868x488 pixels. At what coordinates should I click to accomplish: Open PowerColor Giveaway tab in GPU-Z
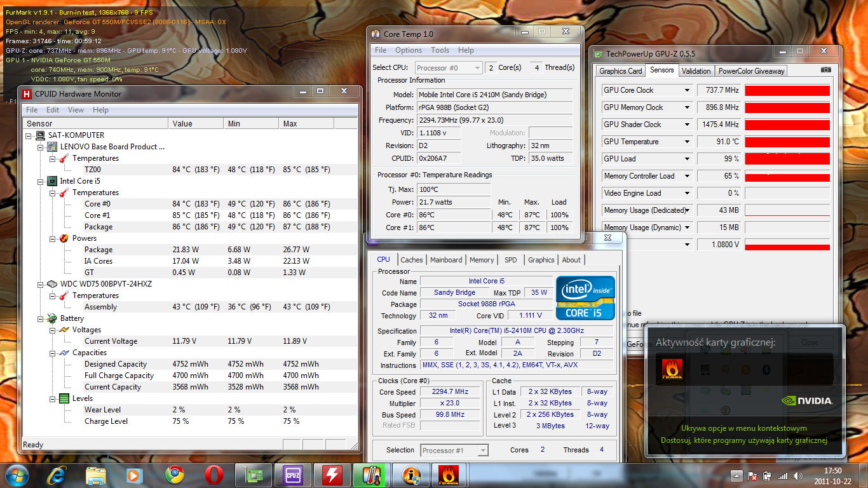(x=752, y=71)
